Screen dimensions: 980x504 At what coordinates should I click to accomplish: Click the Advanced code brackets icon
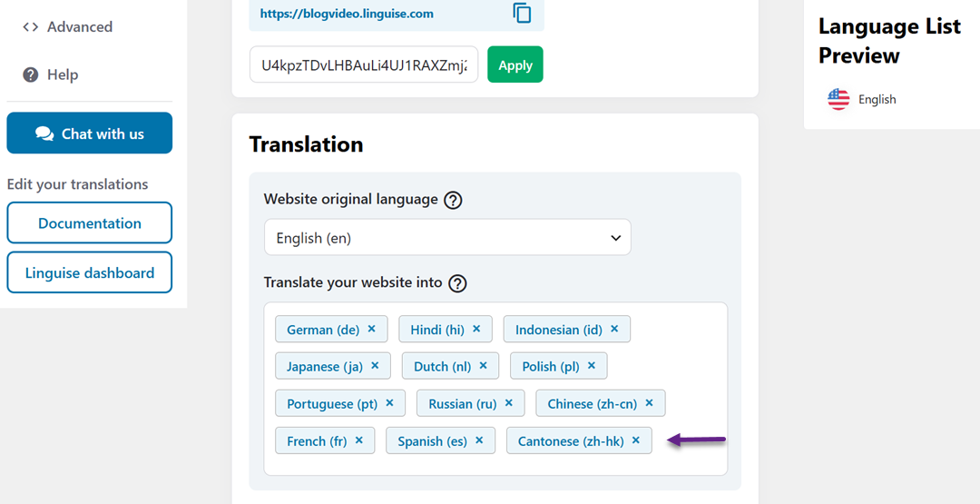pos(30,27)
